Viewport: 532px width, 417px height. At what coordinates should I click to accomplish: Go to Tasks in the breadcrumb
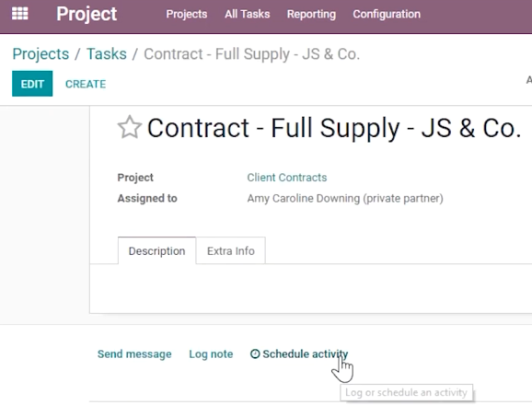(107, 54)
